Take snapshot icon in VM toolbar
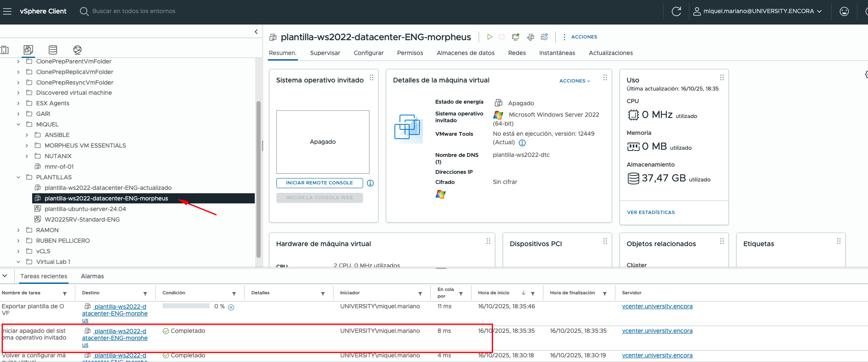 click(545, 37)
